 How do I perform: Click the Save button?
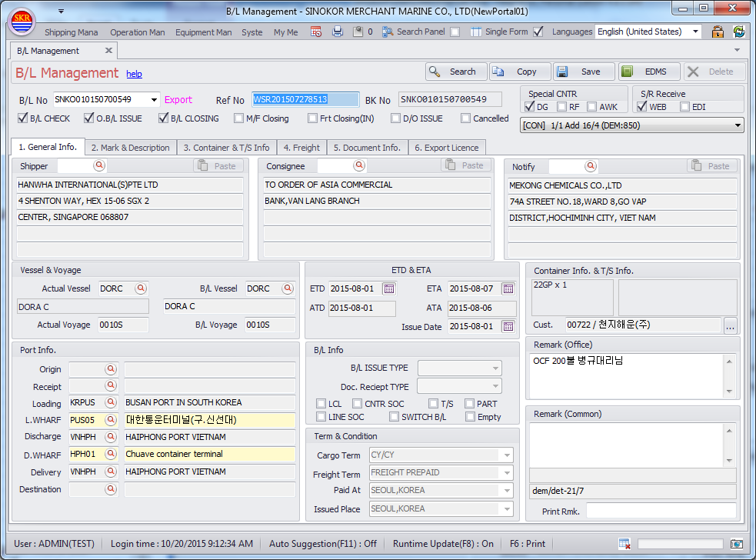point(584,72)
